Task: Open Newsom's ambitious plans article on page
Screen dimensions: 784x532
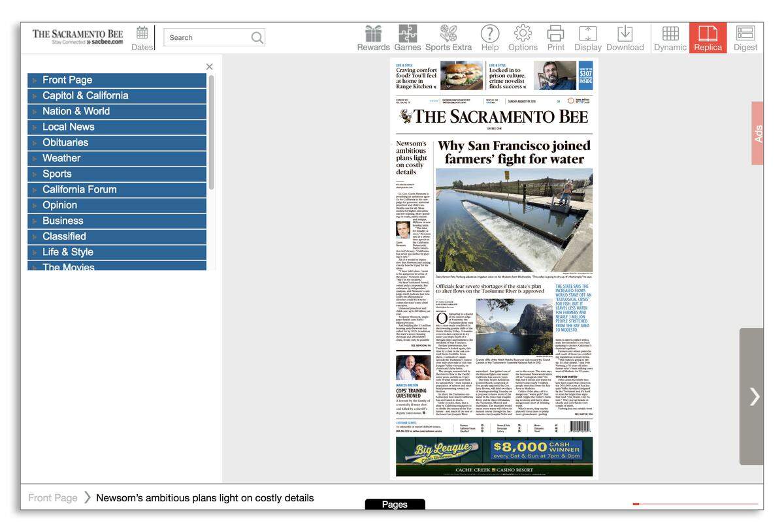Action: [412, 157]
